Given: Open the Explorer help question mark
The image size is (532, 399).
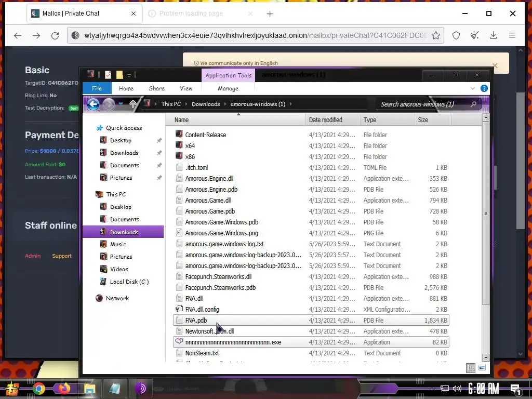Looking at the screenshot, I should [484, 88].
